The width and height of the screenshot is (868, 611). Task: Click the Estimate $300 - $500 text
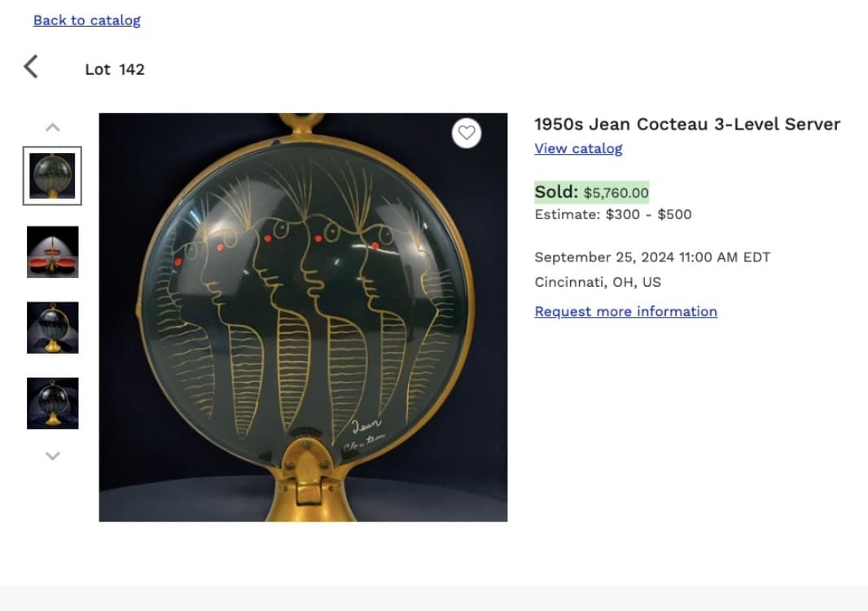point(612,214)
